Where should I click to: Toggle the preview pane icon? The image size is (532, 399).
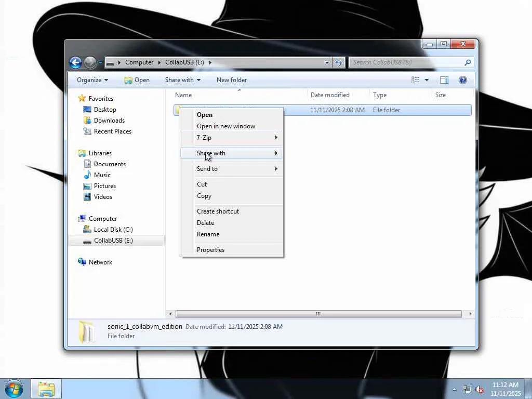pyautogui.click(x=444, y=80)
